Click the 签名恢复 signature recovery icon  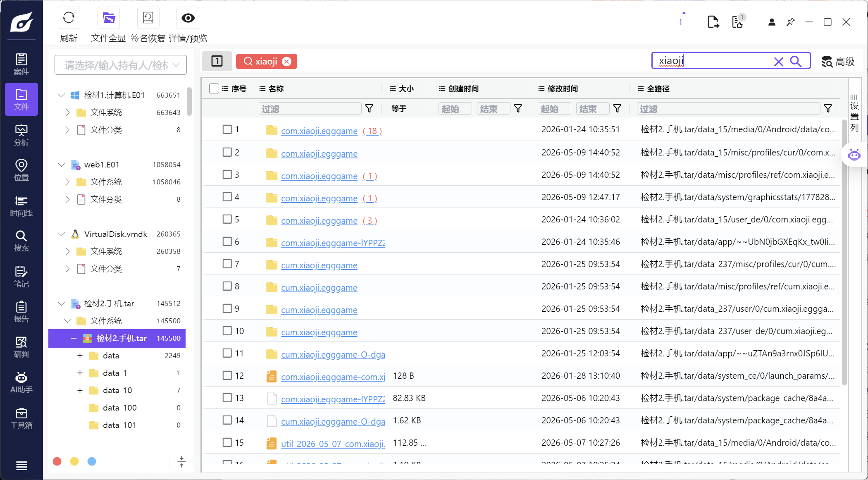tap(148, 18)
